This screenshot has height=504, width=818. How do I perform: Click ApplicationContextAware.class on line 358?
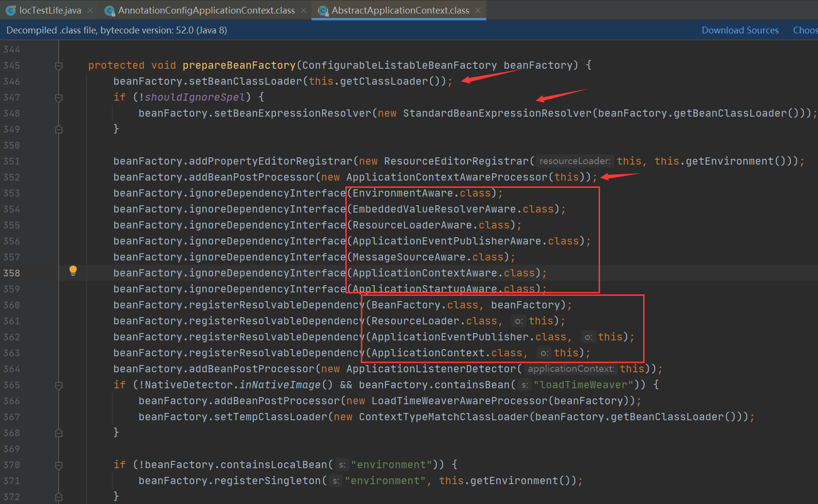click(x=444, y=273)
